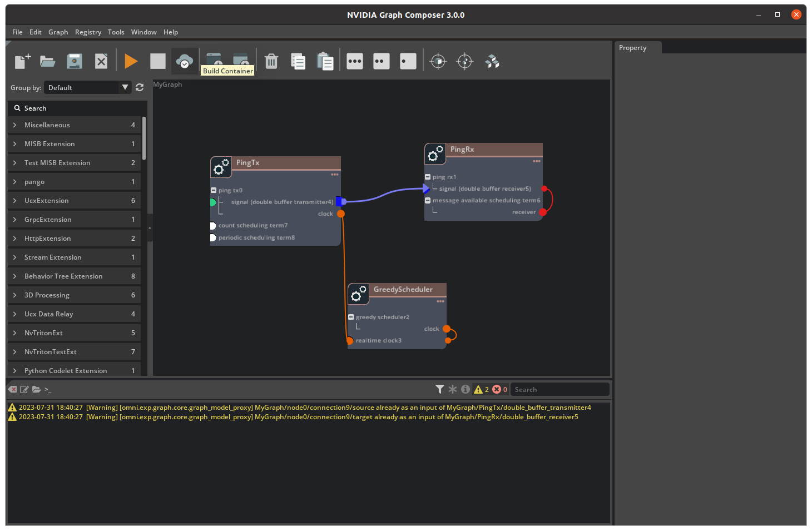
Task: Close the current graph with the X document icon
Action: pyautogui.click(x=101, y=61)
